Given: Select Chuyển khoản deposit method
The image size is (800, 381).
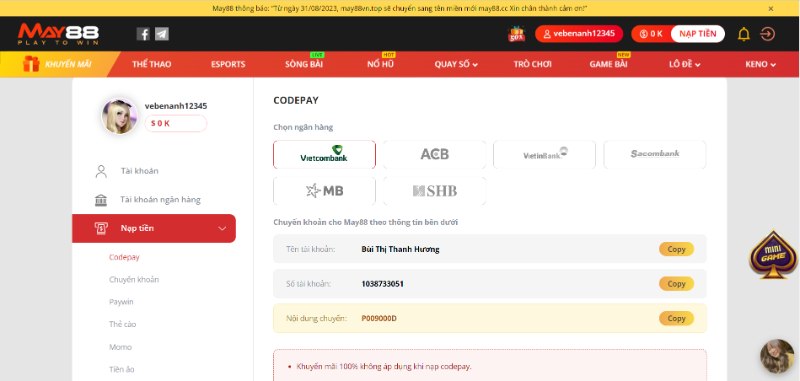Looking at the screenshot, I should [x=134, y=280].
